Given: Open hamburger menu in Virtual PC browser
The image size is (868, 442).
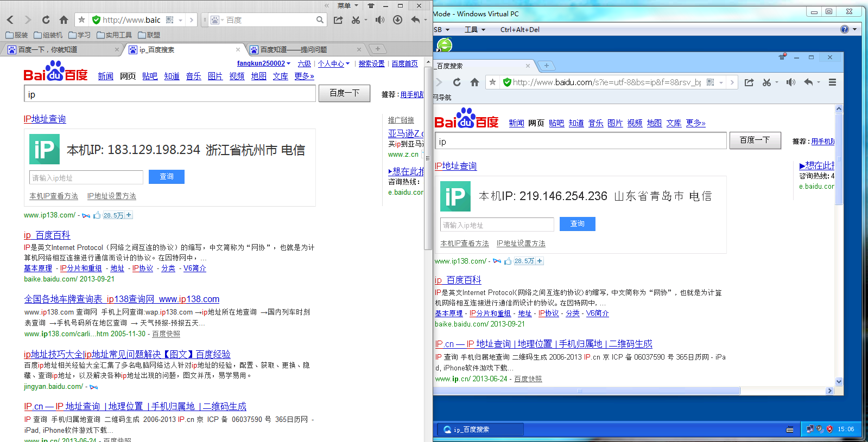Looking at the screenshot, I should pos(832,82).
